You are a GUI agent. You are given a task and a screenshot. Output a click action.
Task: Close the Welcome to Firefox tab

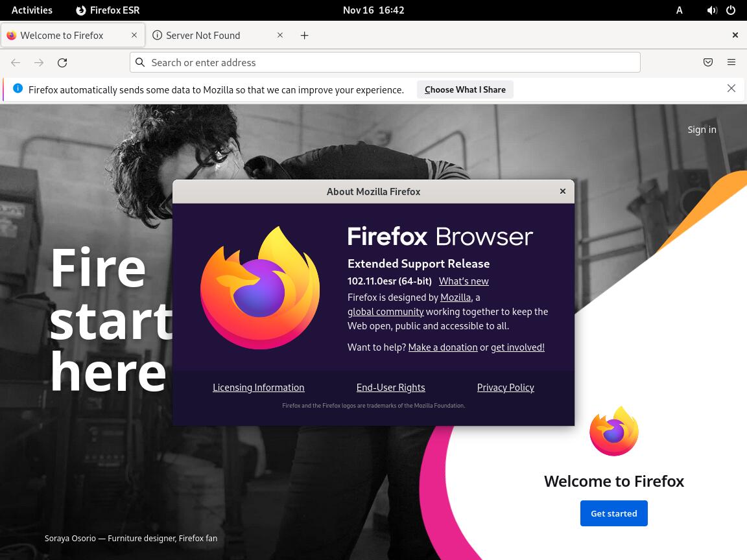pyautogui.click(x=134, y=35)
